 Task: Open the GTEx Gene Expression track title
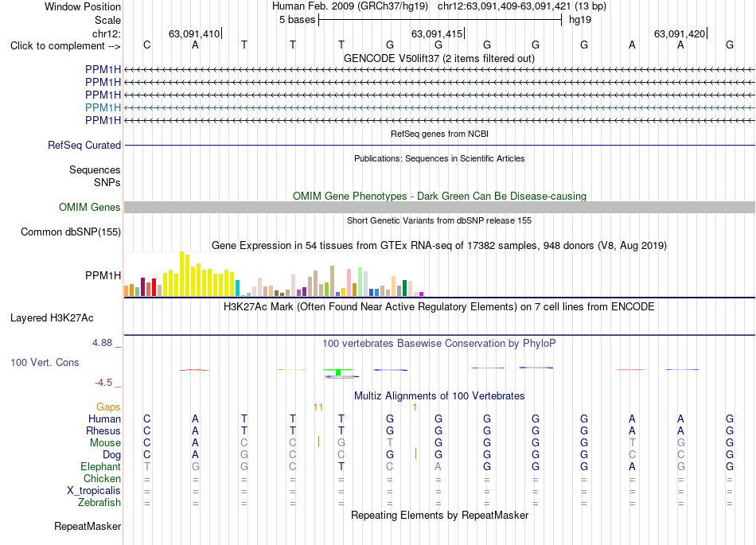438,245
